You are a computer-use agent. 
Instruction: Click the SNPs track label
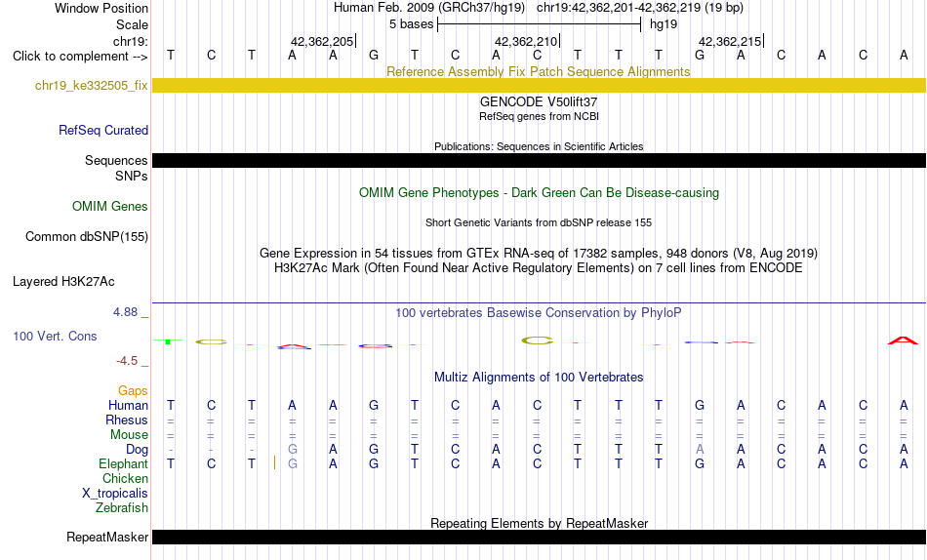point(132,177)
